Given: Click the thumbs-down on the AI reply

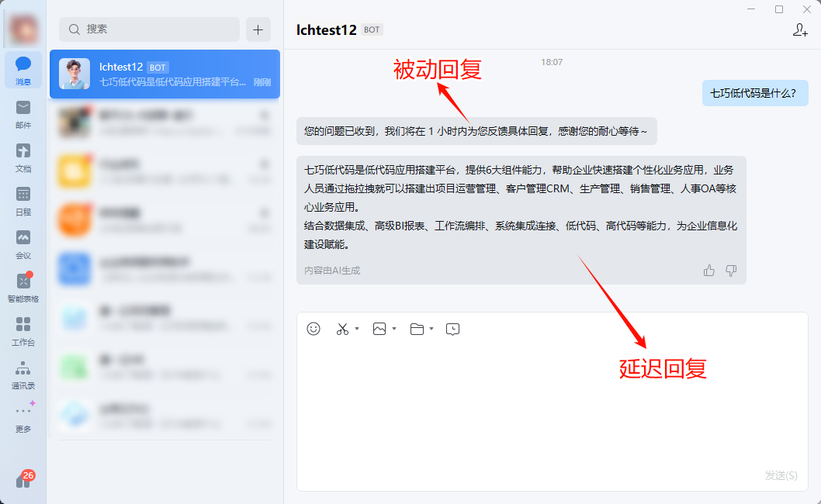Looking at the screenshot, I should click(730, 271).
